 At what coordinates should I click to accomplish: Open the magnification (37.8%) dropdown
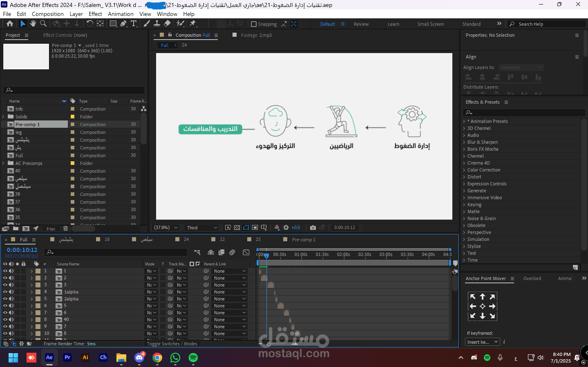point(165,227)
